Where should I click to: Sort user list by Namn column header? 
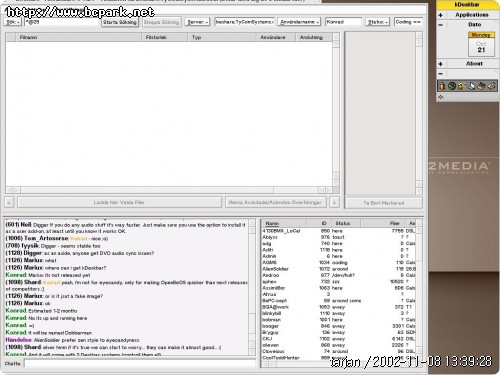click(x=284, y=223)
